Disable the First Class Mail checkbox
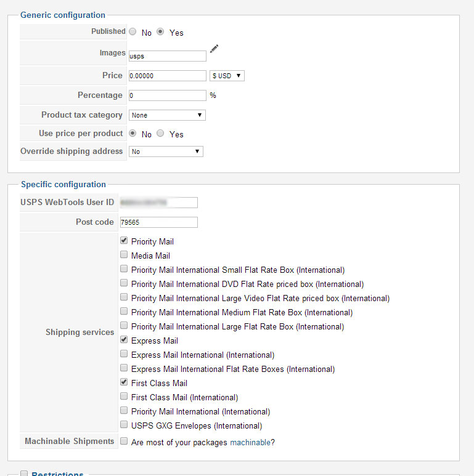 pyautogui.click(x=124, y=382)
